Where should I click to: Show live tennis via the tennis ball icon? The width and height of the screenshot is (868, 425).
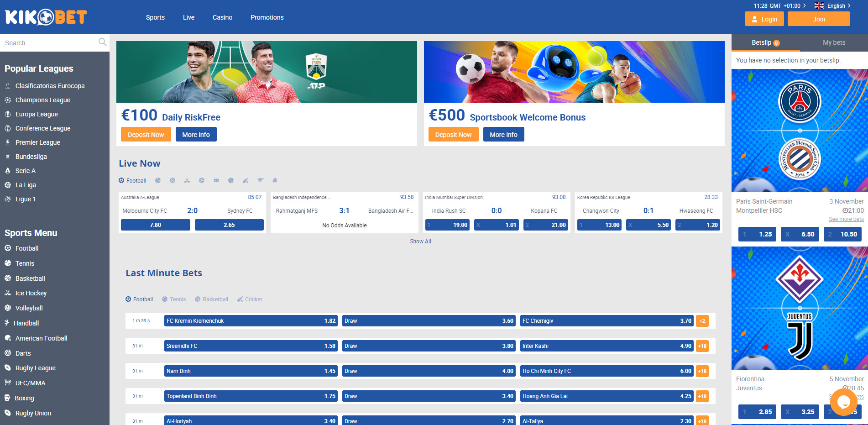(x=158, y=180)
